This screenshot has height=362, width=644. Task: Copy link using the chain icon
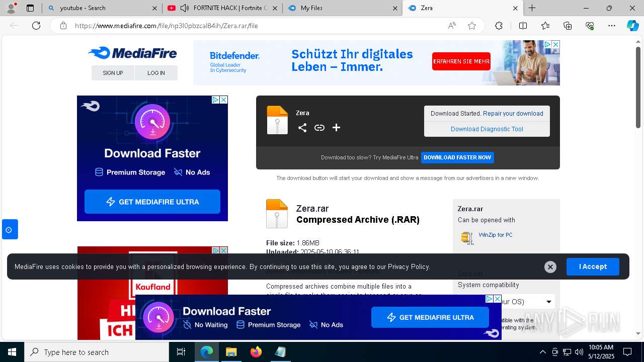tap(319, 128)
